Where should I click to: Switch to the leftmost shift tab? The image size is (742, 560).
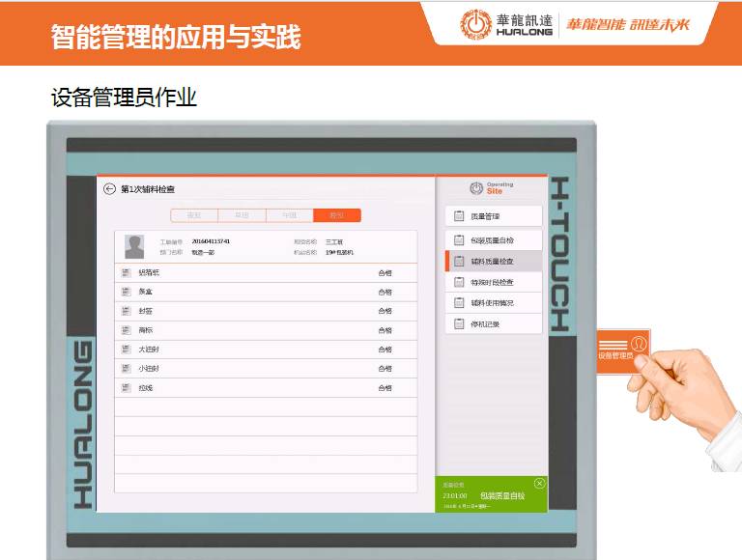click(x=194, y=215)
